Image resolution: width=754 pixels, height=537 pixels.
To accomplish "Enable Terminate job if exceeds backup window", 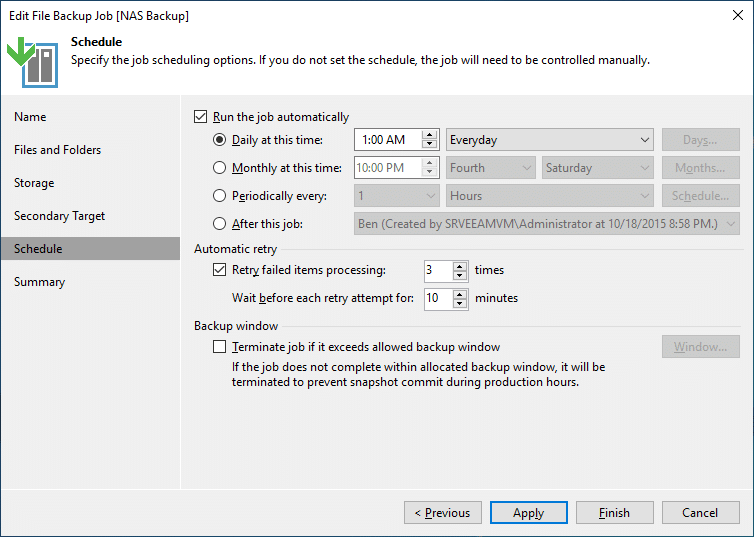I will 219,347.
